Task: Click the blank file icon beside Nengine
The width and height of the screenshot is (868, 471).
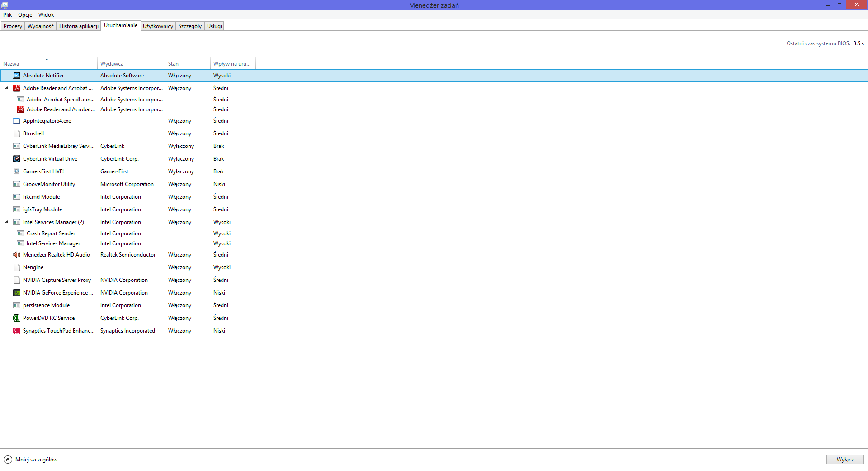Action: click(x=17, y=267)
